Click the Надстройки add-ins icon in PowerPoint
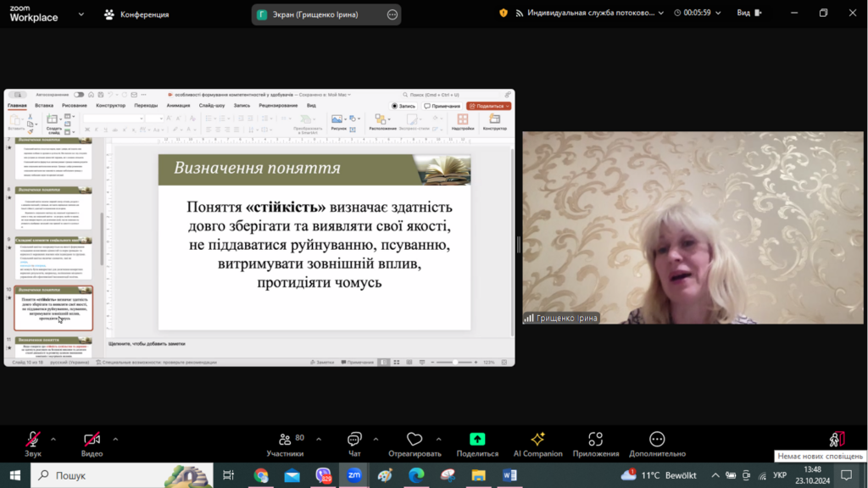 coord(462,119)
